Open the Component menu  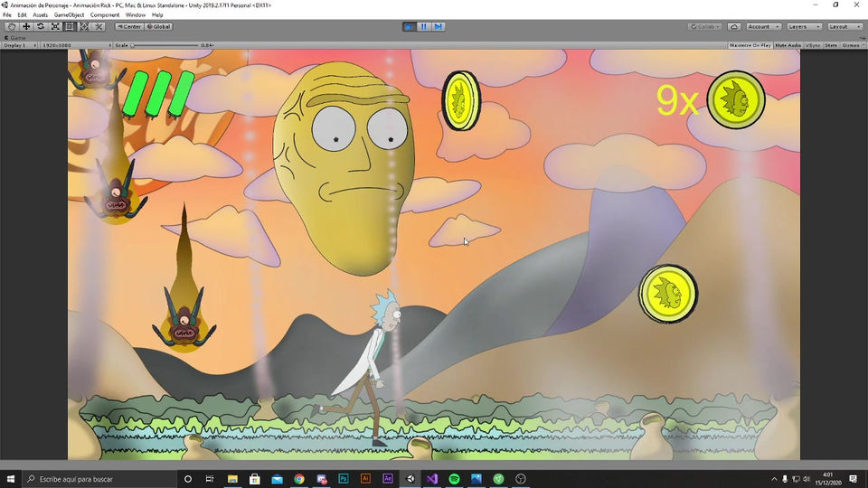(x=105, y=15)
